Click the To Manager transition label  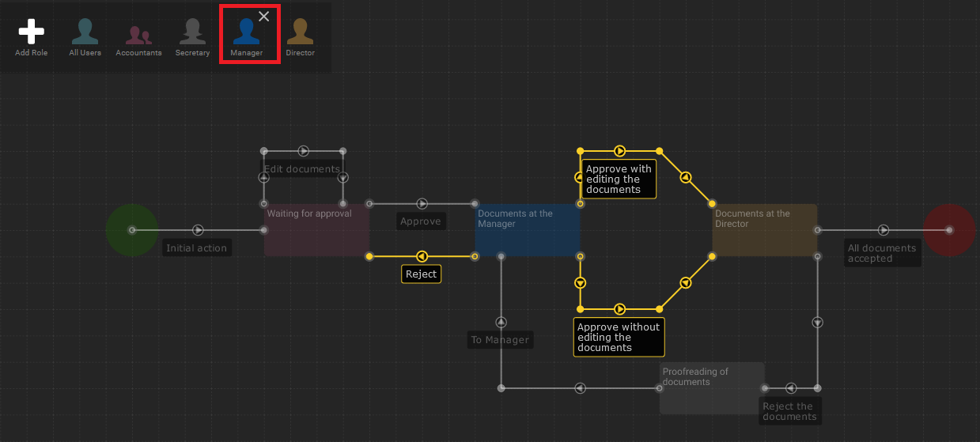tap(500, 340)
